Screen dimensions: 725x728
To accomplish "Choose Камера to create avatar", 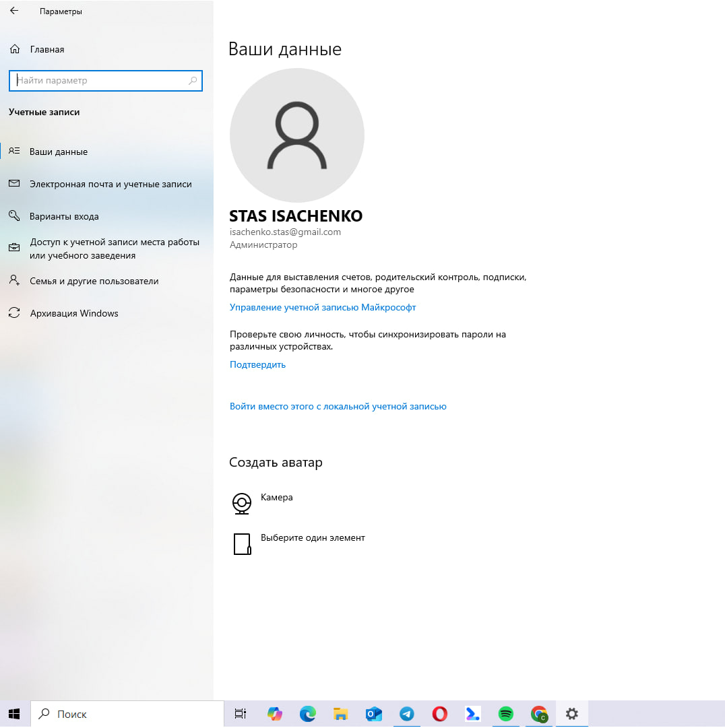I will (x=276, y=497).
